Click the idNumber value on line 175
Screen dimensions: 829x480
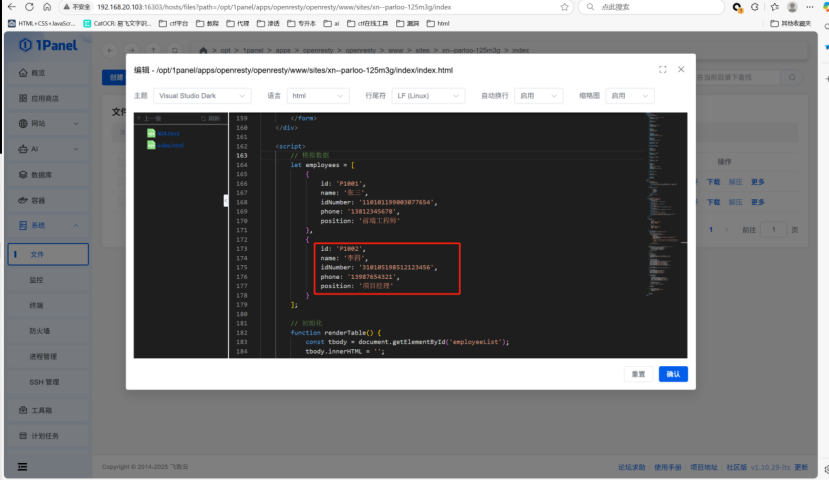point(398,267)
